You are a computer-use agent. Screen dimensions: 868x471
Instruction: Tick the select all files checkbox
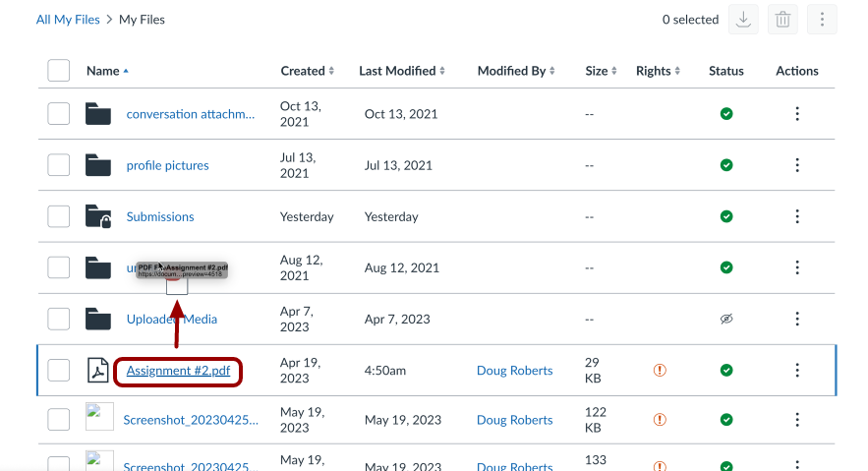tap(59, 70)
